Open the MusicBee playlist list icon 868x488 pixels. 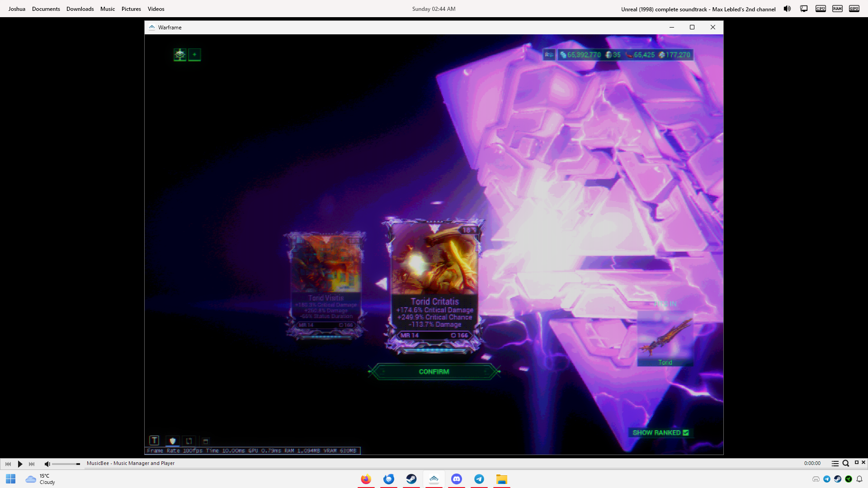click(x=835, y=464)
